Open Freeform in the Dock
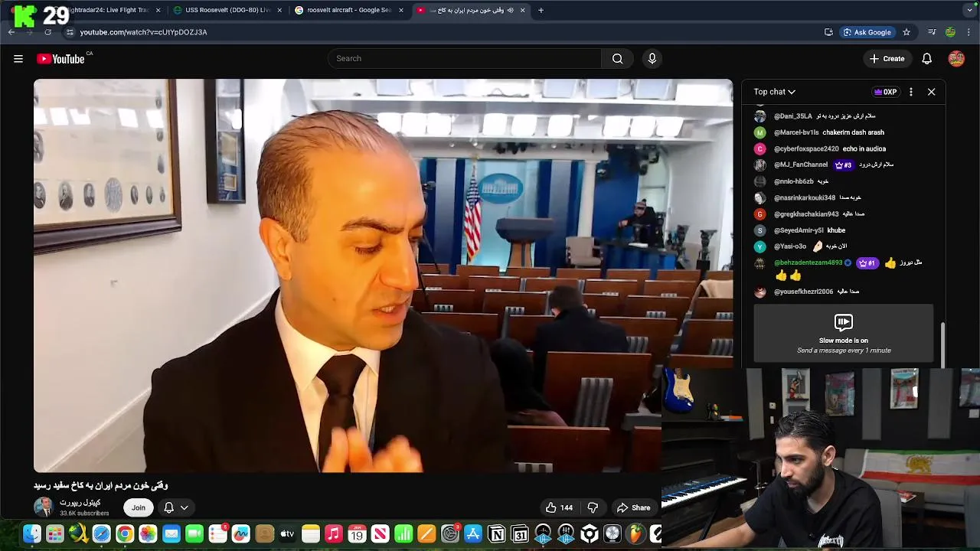Image resolution: width=980 pixels, height=551 pixels. [241, 534]
